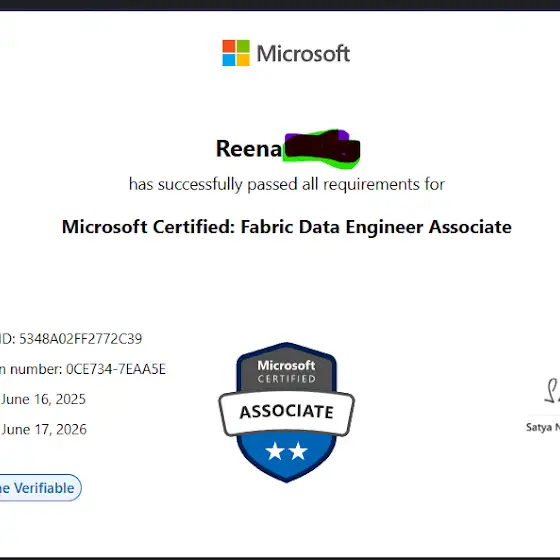Select the name Reena
The width and height of the screenshot is (560, 560).
click(249, 149)
